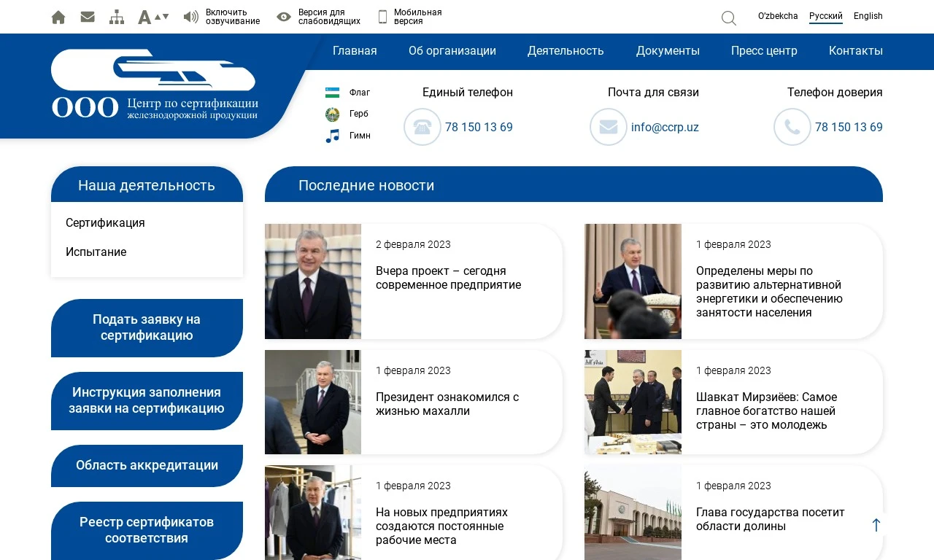Screen dimensions: 934x560
Task: Open the search magnifier icon
Action: tap(728, 18)
